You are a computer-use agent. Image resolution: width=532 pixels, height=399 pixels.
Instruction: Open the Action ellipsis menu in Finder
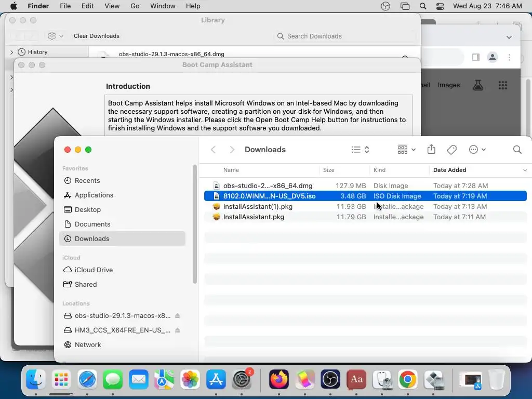tap(477, 150)
